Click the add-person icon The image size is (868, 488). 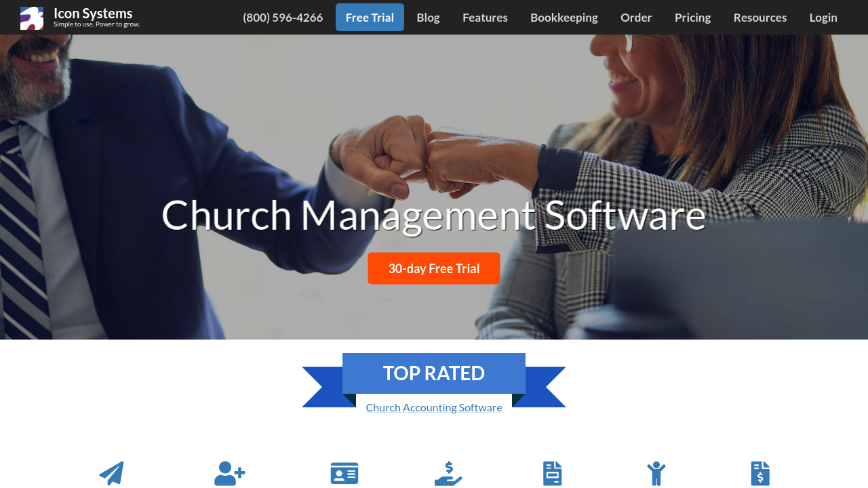click(x=230, y=473)
